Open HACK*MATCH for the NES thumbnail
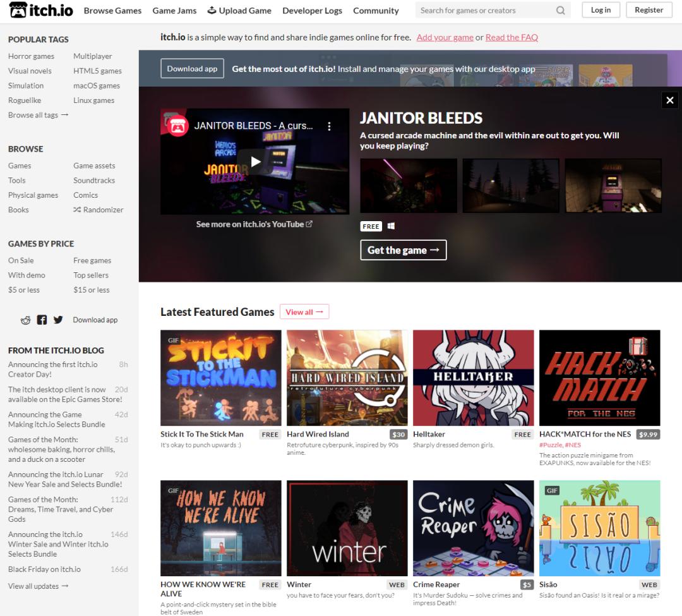Screen dimensions: 682x616 600,378
